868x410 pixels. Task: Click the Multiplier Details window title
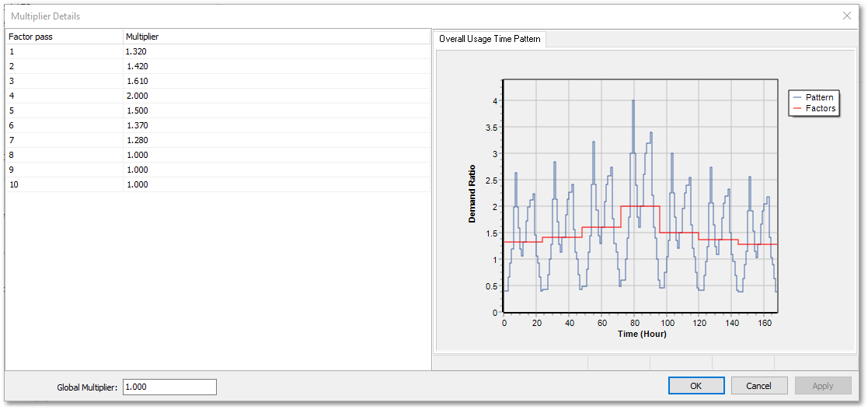click(46, 16)
